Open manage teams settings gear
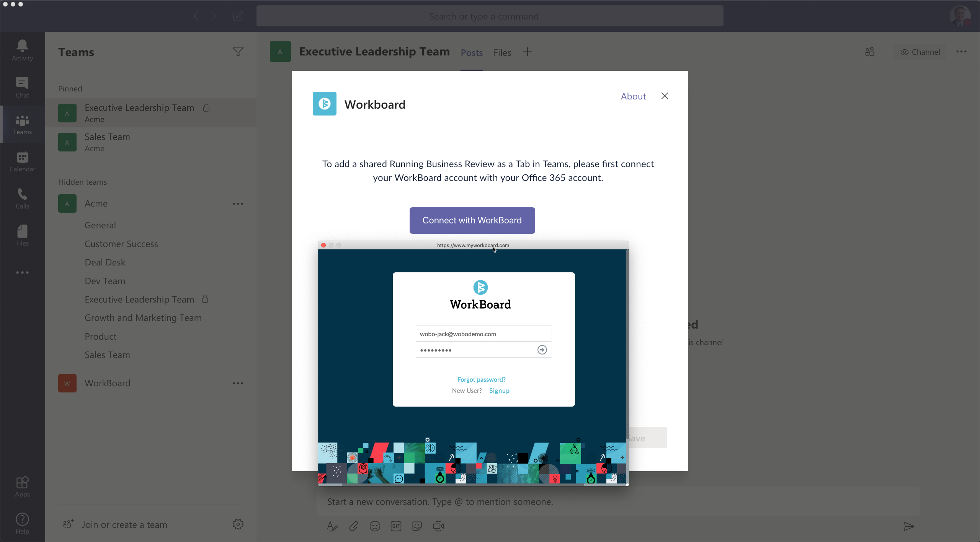 (x=238, y=524)
